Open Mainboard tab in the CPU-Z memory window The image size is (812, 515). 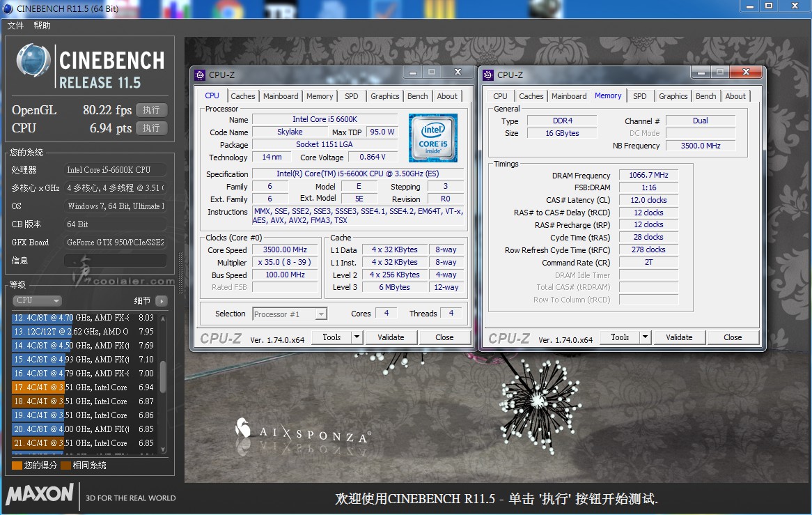tap(569, 96)
